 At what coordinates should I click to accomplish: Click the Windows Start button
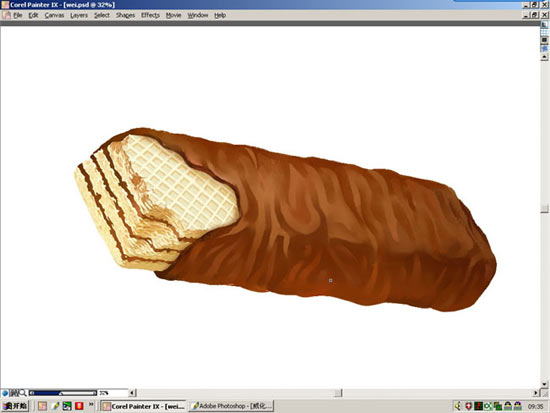tap(15, 406)
